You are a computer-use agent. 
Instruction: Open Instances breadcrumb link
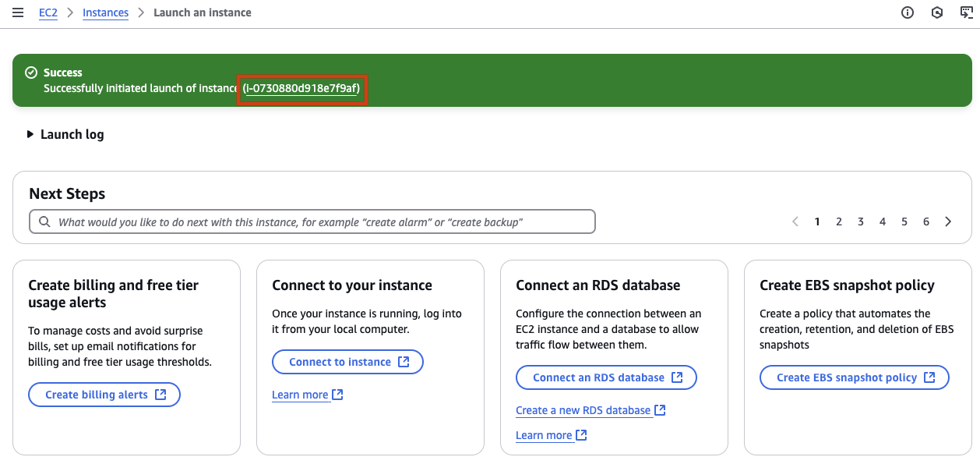tap(105, 12)
